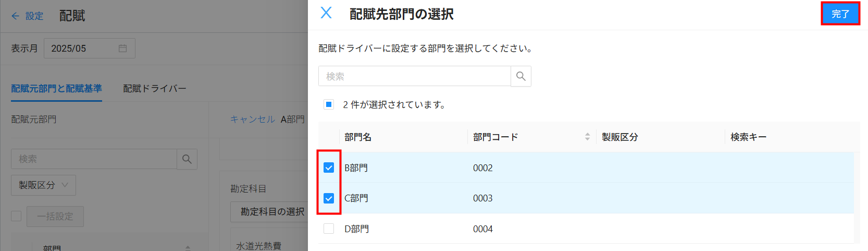This screenshot has width=868, height=251.
Task: Toggle the select-all checkbox beside 2 件
Action: 329,104
